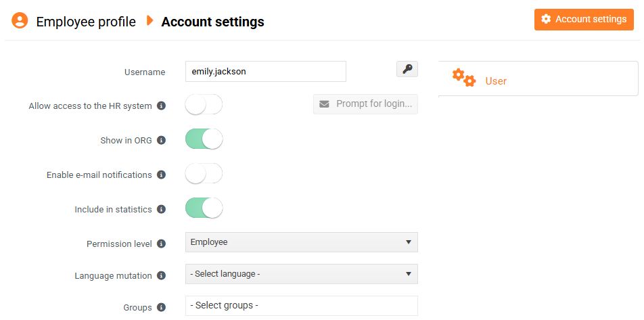Turn off the Show in ORG switch

204,139
